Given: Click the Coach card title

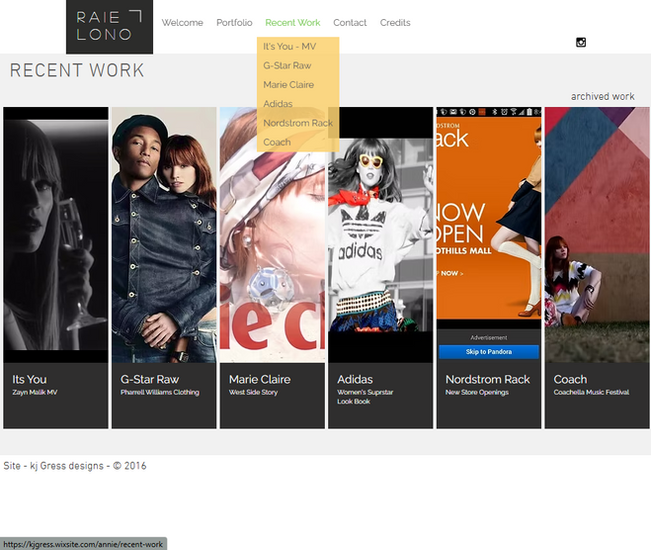Looking at the screenshot, I should [x=570, y=379].
